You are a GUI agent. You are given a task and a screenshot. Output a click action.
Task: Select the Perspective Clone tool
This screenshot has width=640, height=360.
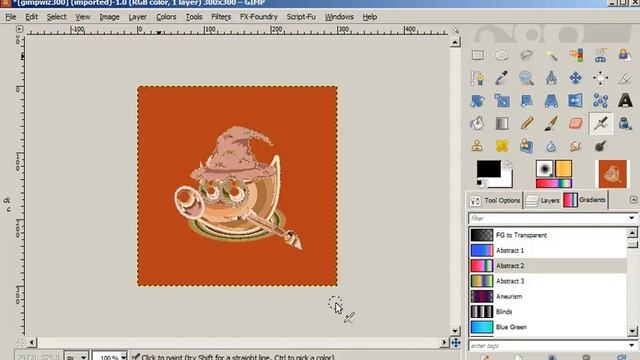pyautogui.click(x=527, y=146)
